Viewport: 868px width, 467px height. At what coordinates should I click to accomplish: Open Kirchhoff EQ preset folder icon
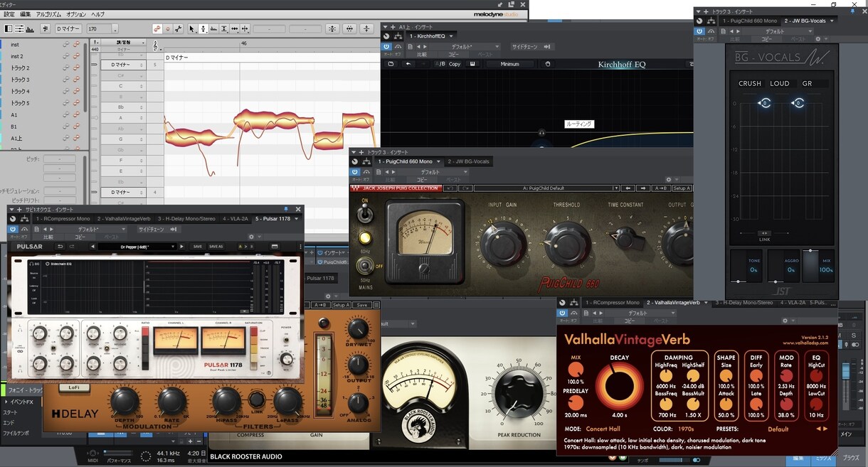coord(391,64)
